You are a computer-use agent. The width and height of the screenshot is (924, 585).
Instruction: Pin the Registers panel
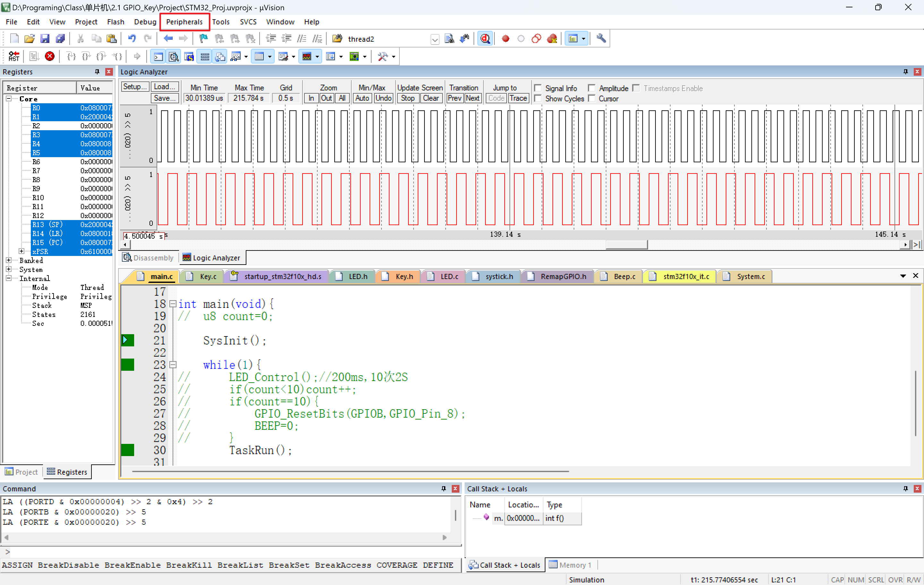pyautogui.click(x=97, y=72)
